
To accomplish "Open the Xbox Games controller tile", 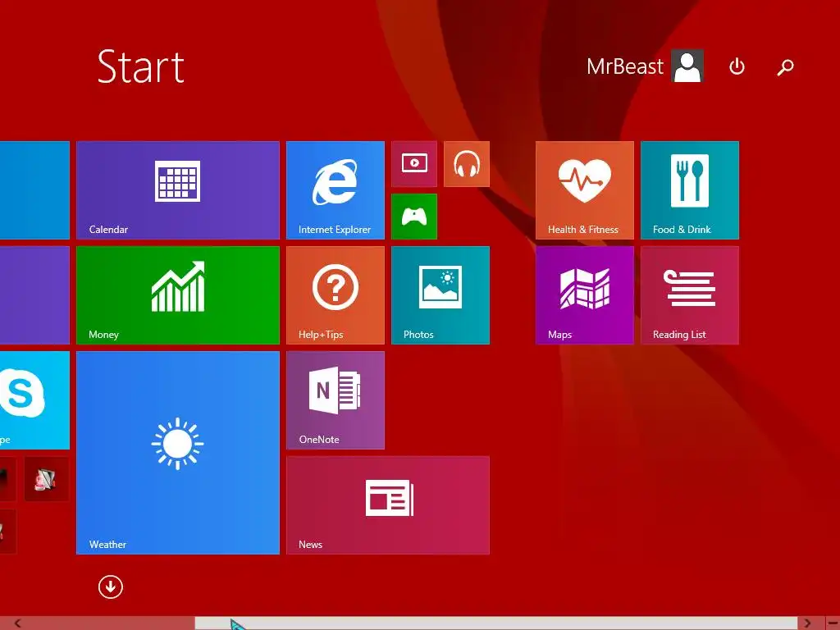I will pos(414,217).
